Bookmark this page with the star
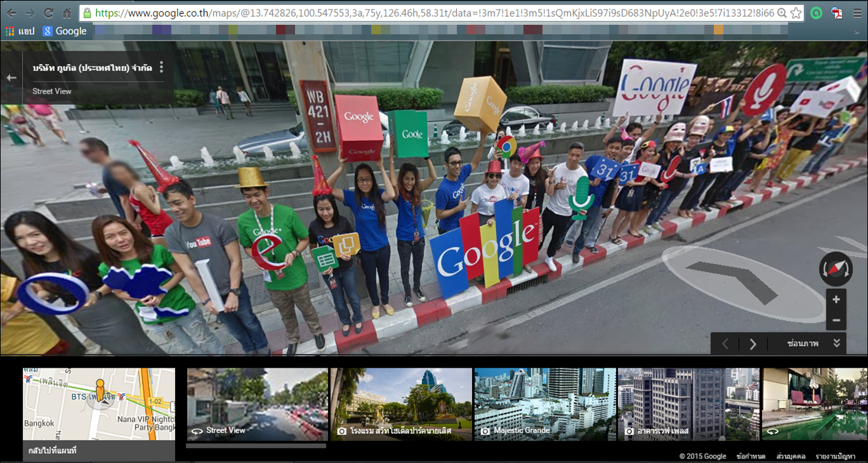868x463 pixels. [796, 13]
